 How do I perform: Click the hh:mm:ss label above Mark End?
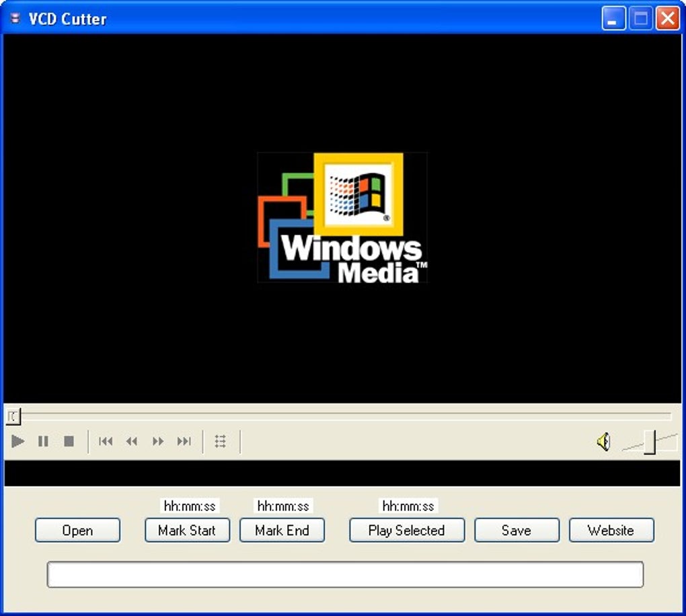283,506
